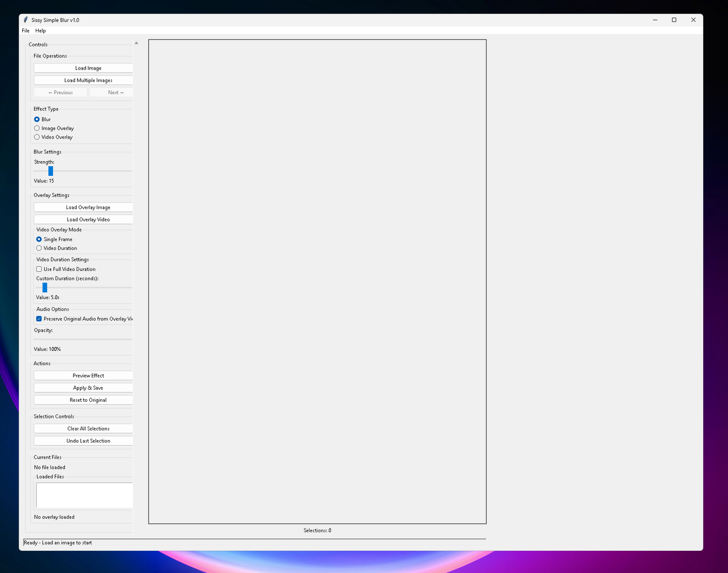Enable Use Full Video Duration checkbox
The height and width of the screenshot is (573, 728).
coord(39,269)
